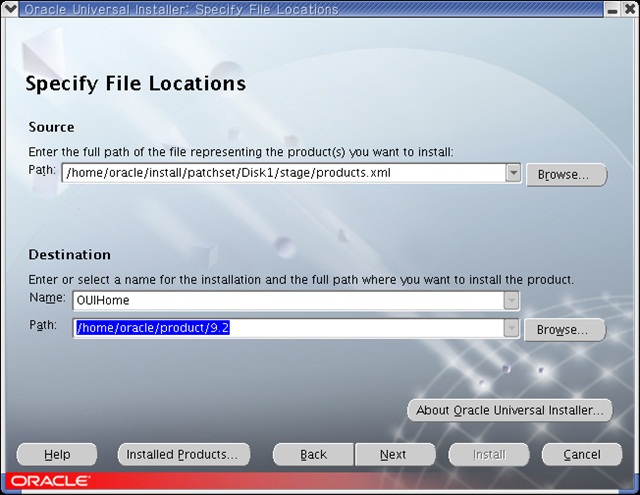Click the Source path input field

click(x=284, y=173)
